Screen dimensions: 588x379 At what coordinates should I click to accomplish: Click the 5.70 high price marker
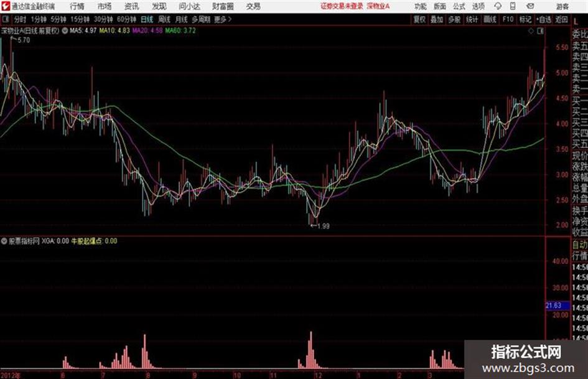coord(23,40)
